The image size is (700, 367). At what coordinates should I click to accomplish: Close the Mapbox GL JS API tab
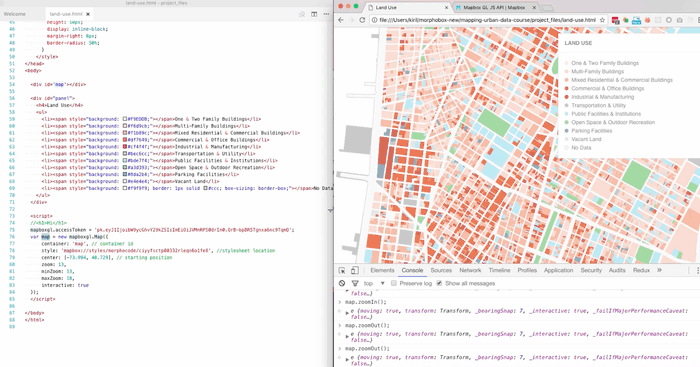tap(534, 8)
